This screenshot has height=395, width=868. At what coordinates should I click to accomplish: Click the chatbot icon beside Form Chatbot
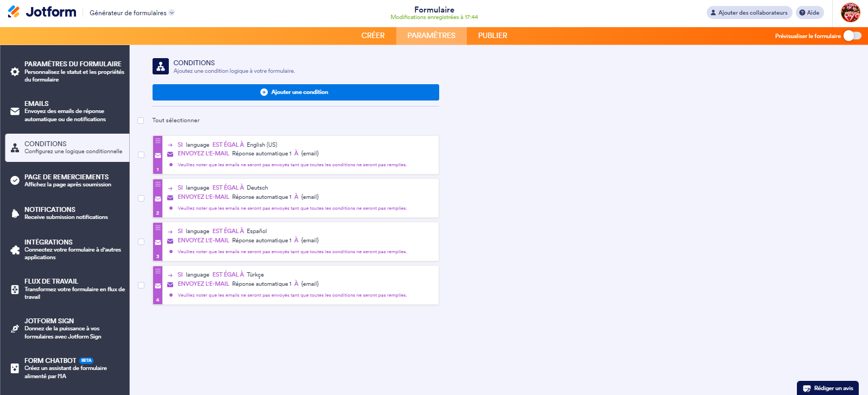[15, 368]
